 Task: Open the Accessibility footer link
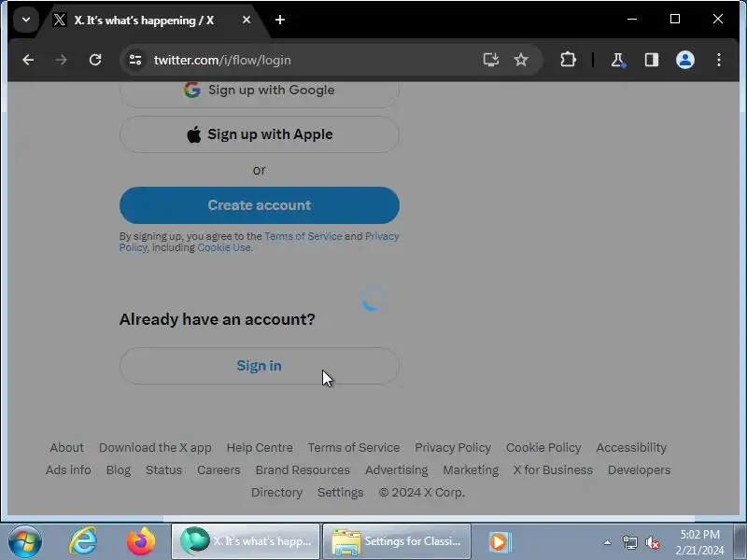tap(631, 448)
